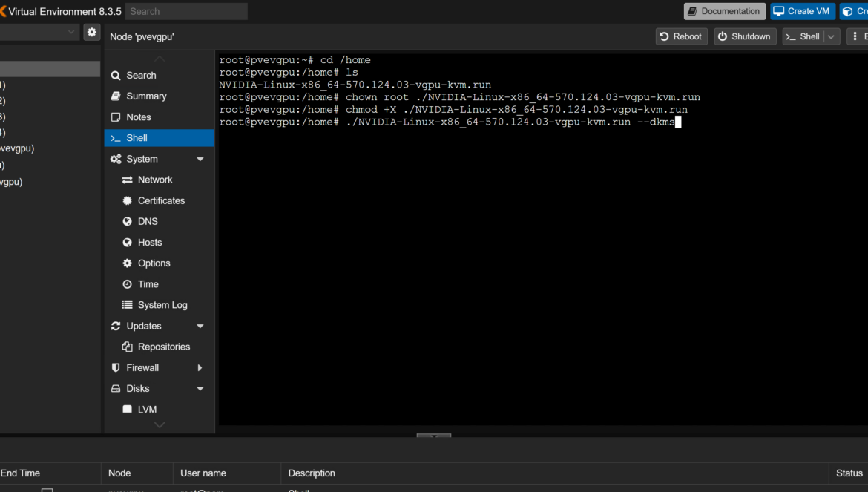Open the Repositories menu item

159,347
